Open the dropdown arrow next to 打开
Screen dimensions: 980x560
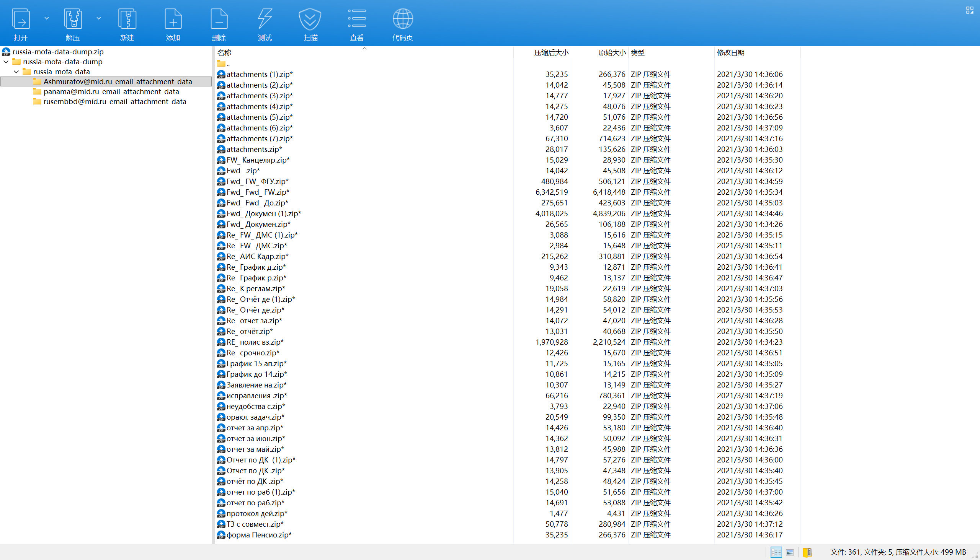point(47,18)
